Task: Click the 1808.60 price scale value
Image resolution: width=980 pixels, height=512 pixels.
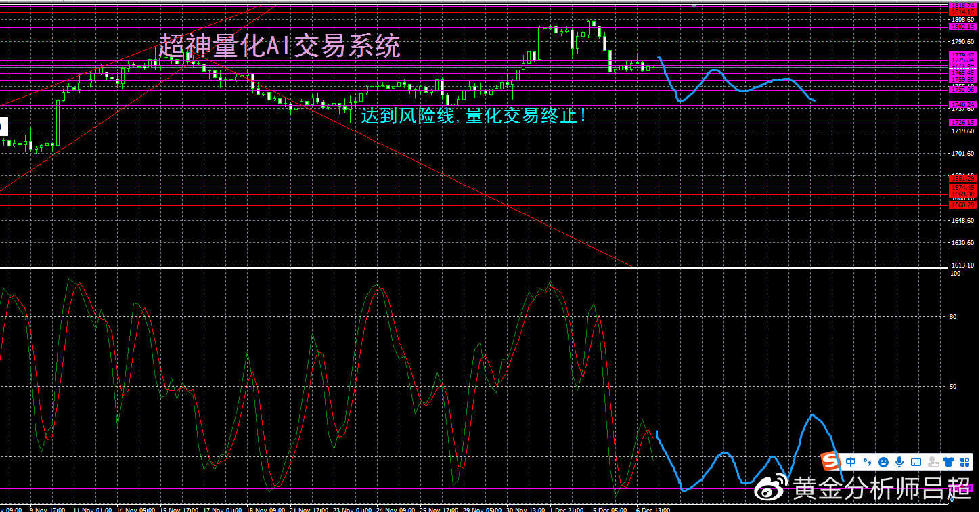Action: click(962, 19)
